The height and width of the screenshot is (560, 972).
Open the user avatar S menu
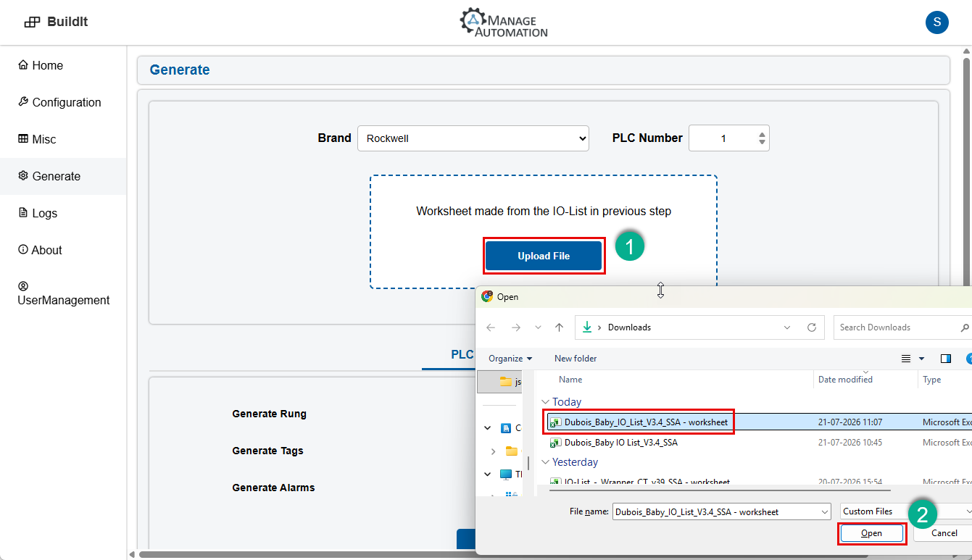[x=936, y=22]
